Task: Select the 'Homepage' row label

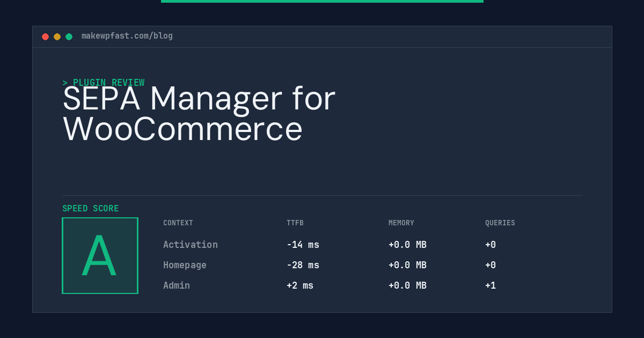Action: tap(185, 265)
